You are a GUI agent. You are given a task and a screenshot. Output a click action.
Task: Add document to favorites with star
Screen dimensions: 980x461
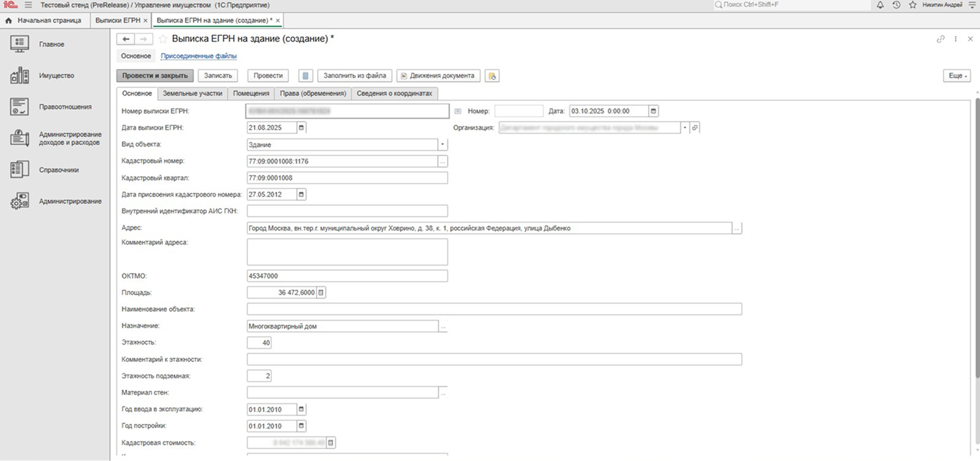pyautogui.click(x=163, y=39)
